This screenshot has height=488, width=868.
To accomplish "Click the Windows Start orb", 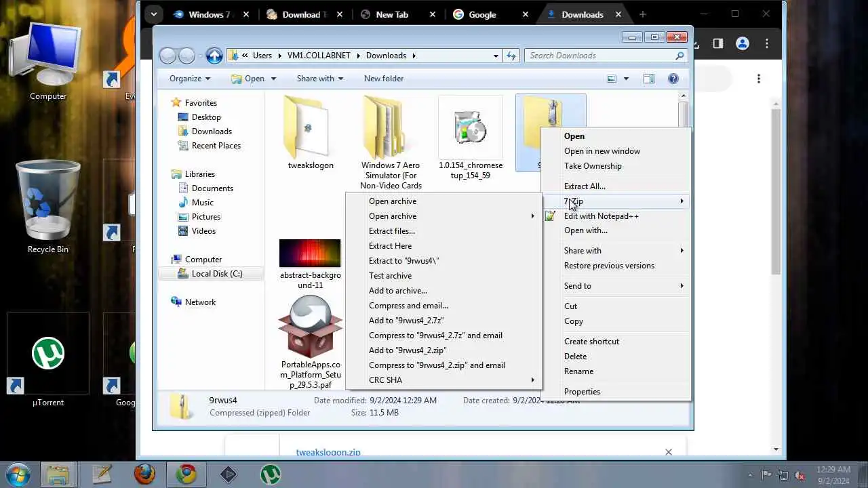I will tap(18, 474).
